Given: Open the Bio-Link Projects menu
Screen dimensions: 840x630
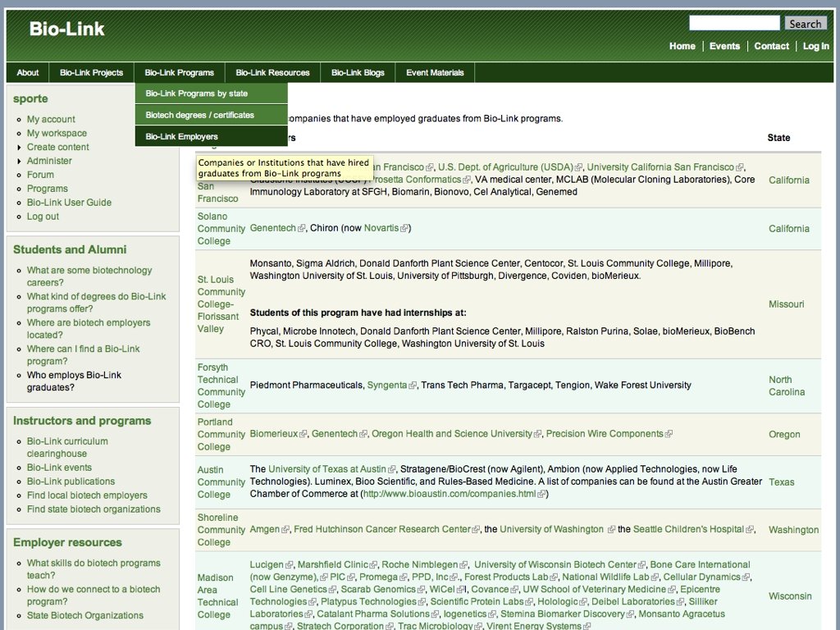Looking at the screenshot, I should point(92,72).
